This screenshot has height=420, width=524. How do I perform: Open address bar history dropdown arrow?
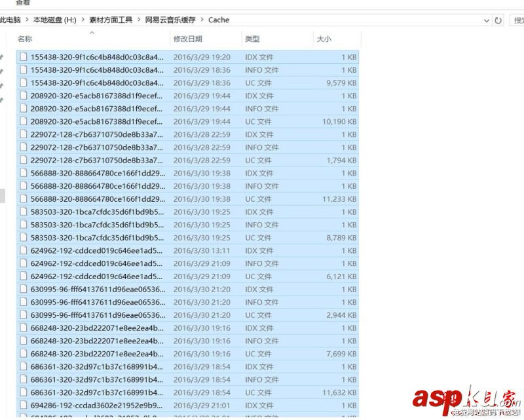487,21
